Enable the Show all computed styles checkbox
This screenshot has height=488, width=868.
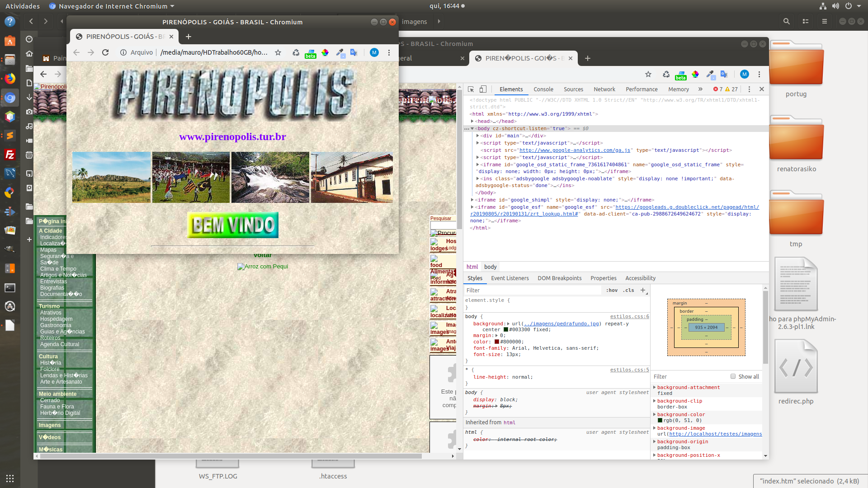733,376
